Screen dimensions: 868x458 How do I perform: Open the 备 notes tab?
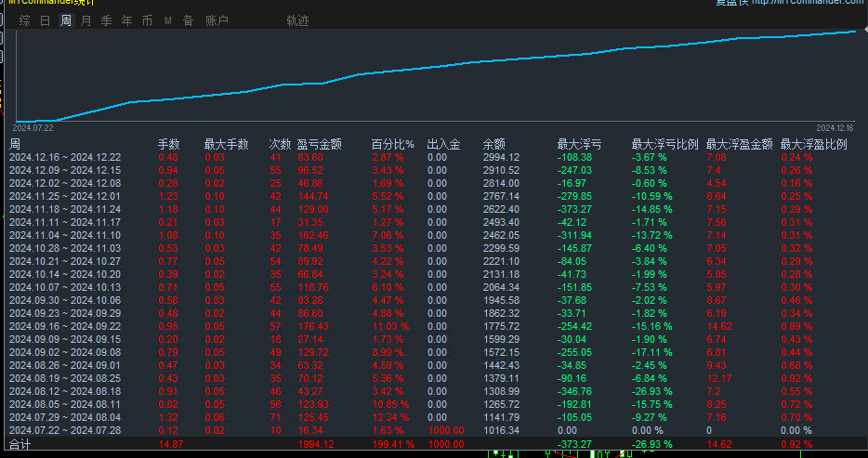click(x=189, y=21)
